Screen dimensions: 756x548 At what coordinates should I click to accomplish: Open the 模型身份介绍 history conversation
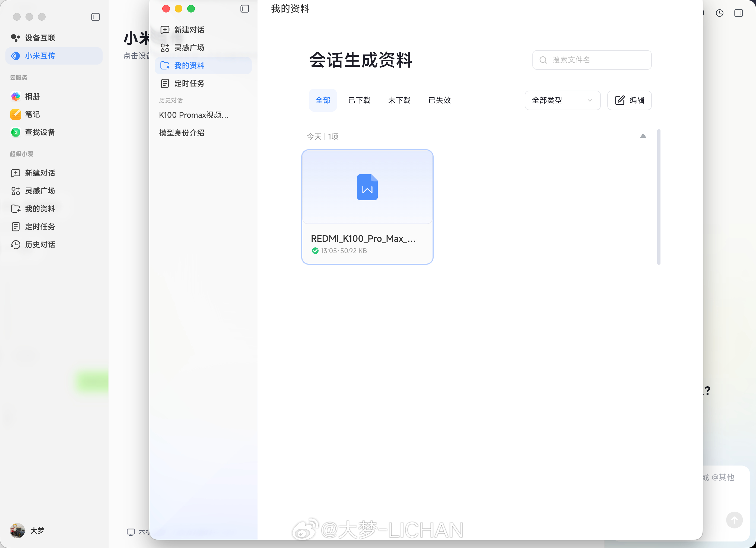182,133
